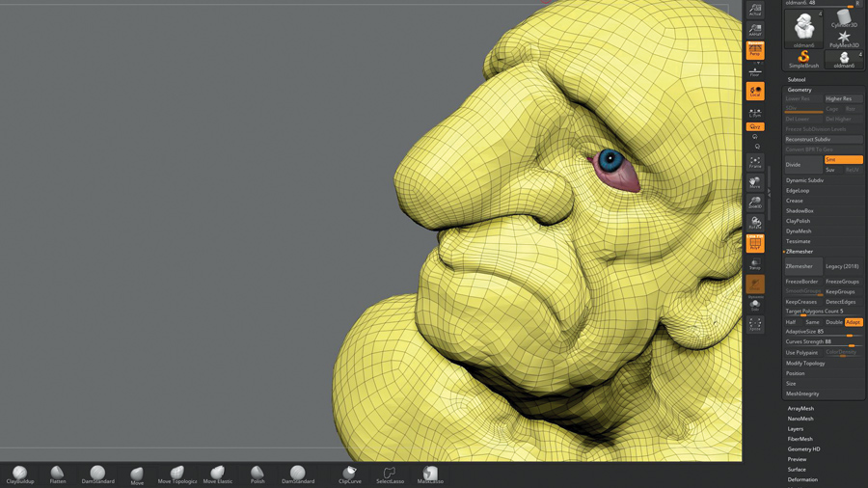This screenshot has width=868, height=488.
Task: Click the ZRemesher button
Action: pos(803,266)
